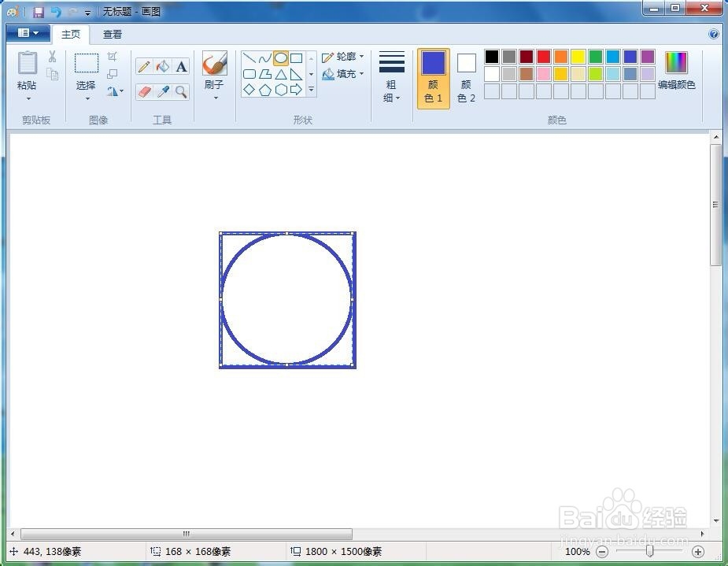Click the vertical scrollbar down arrow

715,521
